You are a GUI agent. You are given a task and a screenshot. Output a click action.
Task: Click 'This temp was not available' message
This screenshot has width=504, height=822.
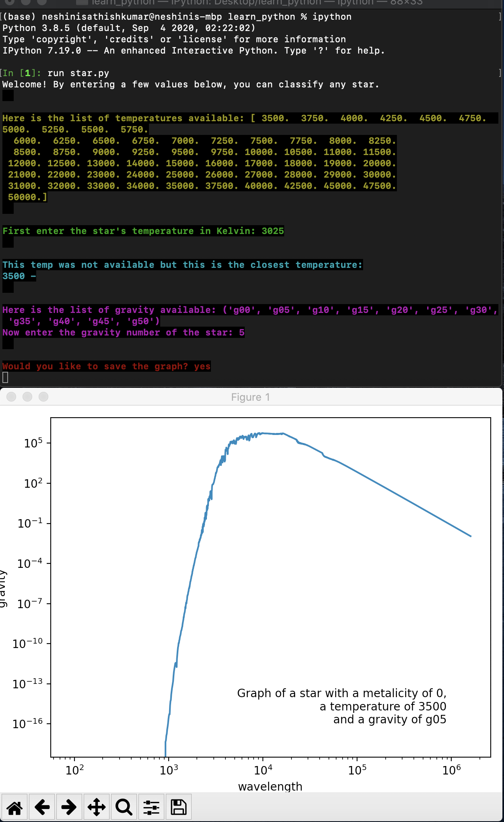182,265
